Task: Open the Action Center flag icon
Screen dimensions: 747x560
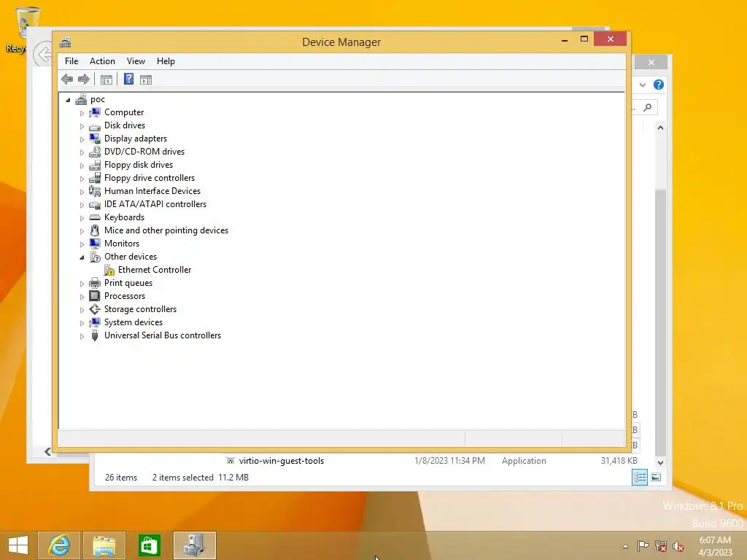Action: tap(643, 545)
